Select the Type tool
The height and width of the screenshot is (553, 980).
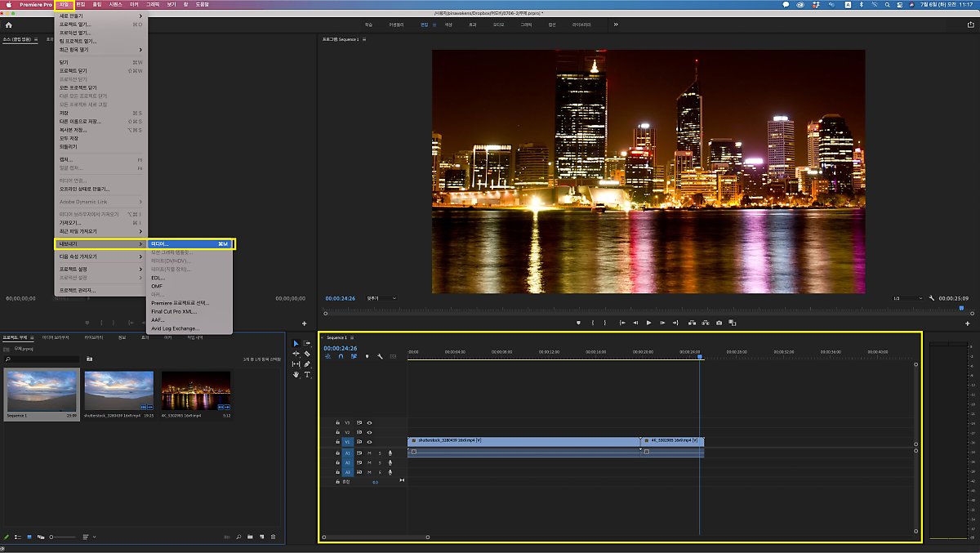point(307,374)
